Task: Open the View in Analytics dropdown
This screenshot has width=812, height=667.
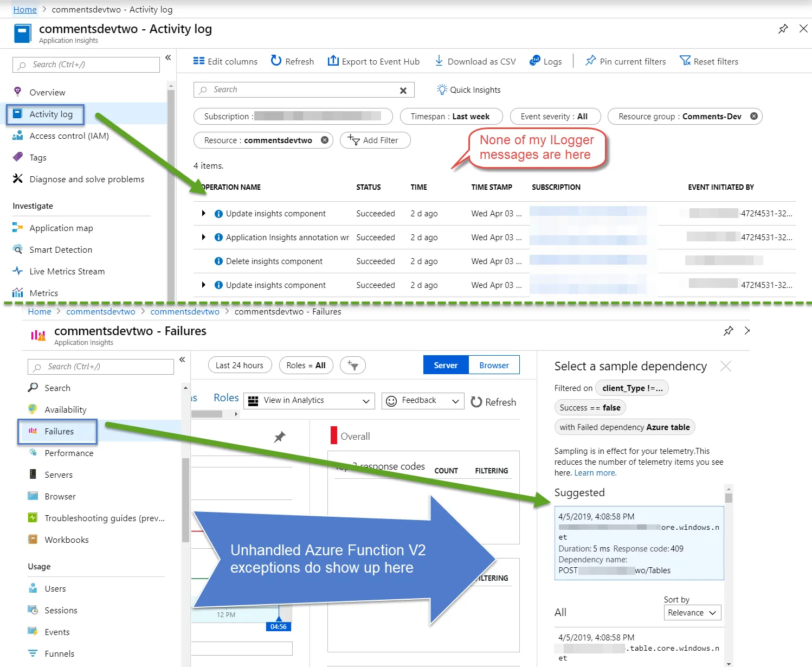Action: click(x=309, y=400)
